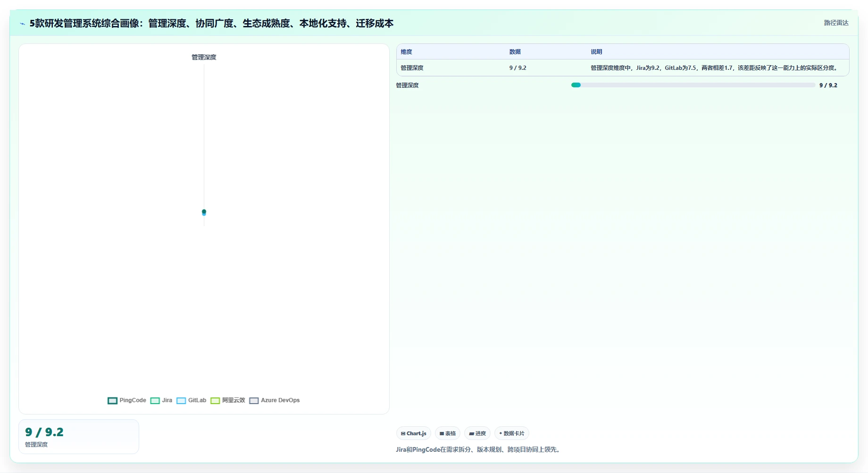Click the 管理深度 label beside progress bar
The width and height of the screenshot is (868, 473).
[x=407, y=85]
